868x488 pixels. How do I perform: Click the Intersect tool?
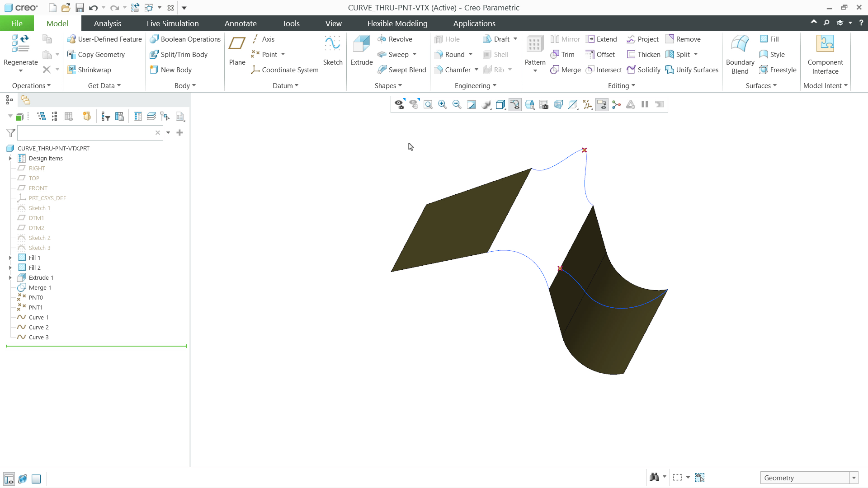tap(604, 70)
